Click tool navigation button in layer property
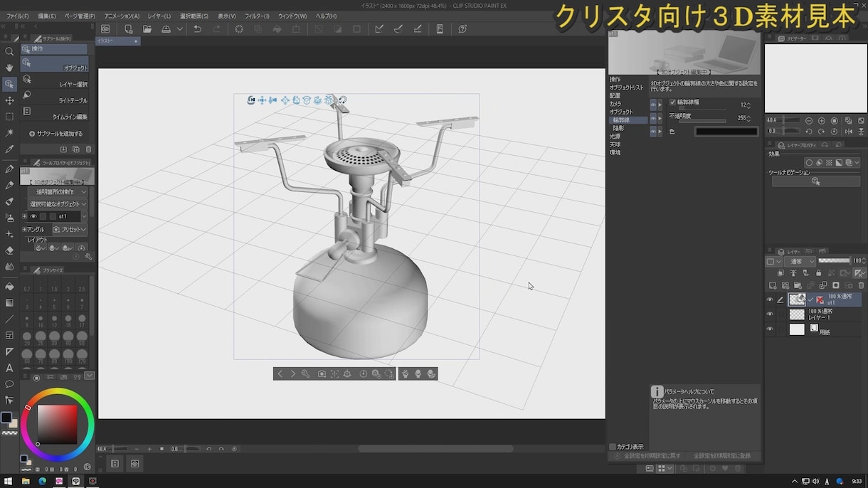 pos(815,181)
